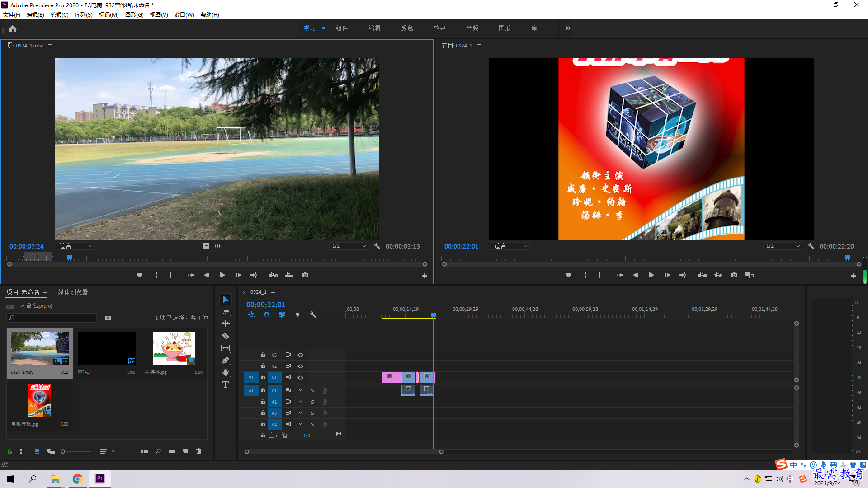The width and height of the screenshot is (868, 488).
Task: Click Overwrite button in Source monitor
Action: tap(289, 275)
